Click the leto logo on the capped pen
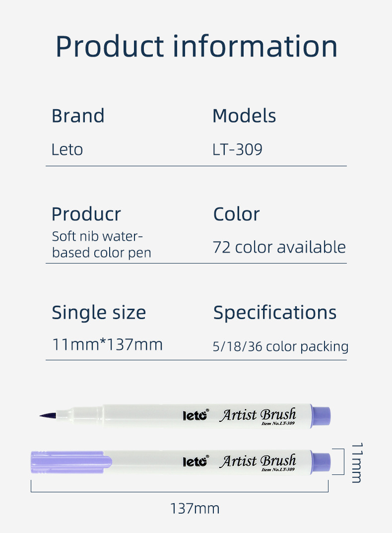 (196, 462)
